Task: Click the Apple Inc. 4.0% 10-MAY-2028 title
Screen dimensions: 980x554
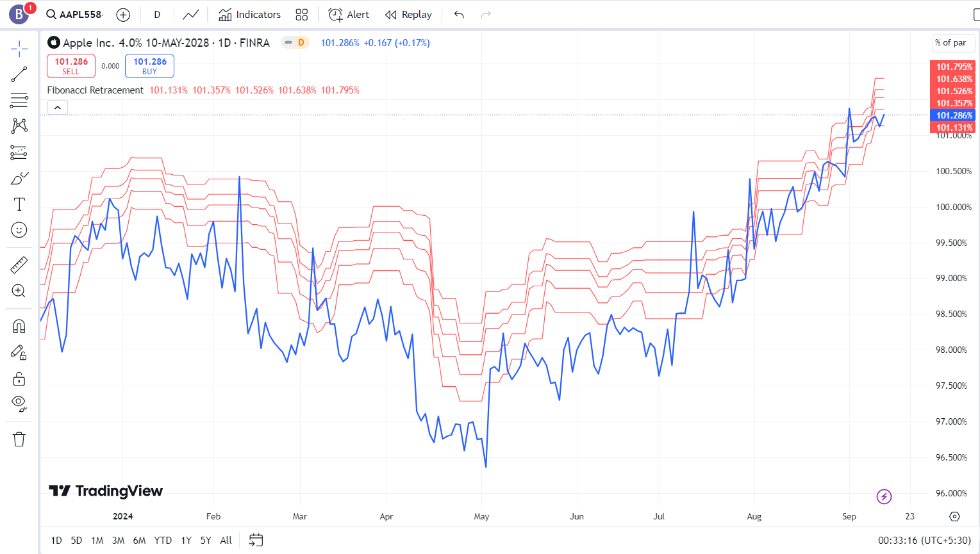Action: pyautogui.click(x=136, y=43)
